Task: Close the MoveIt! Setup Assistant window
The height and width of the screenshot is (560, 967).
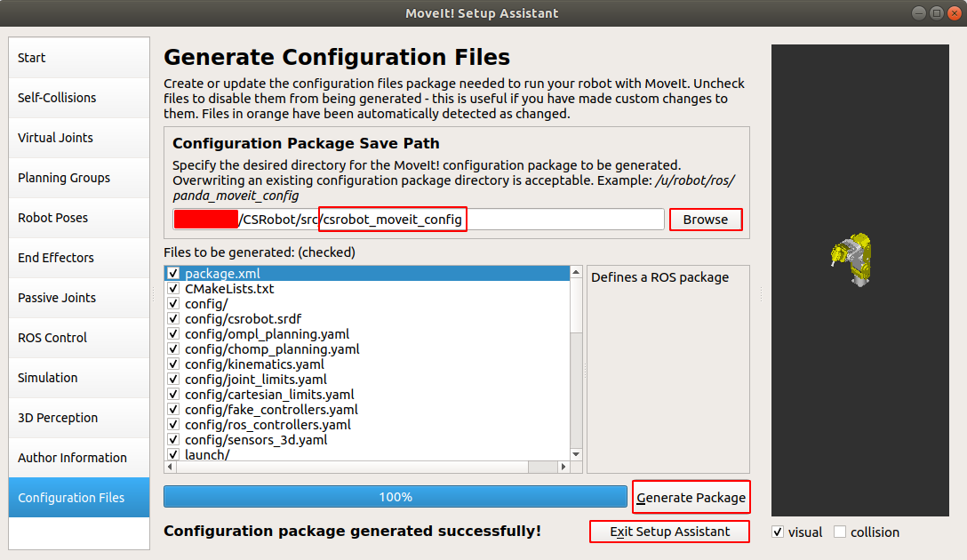Action: point(955,12)
